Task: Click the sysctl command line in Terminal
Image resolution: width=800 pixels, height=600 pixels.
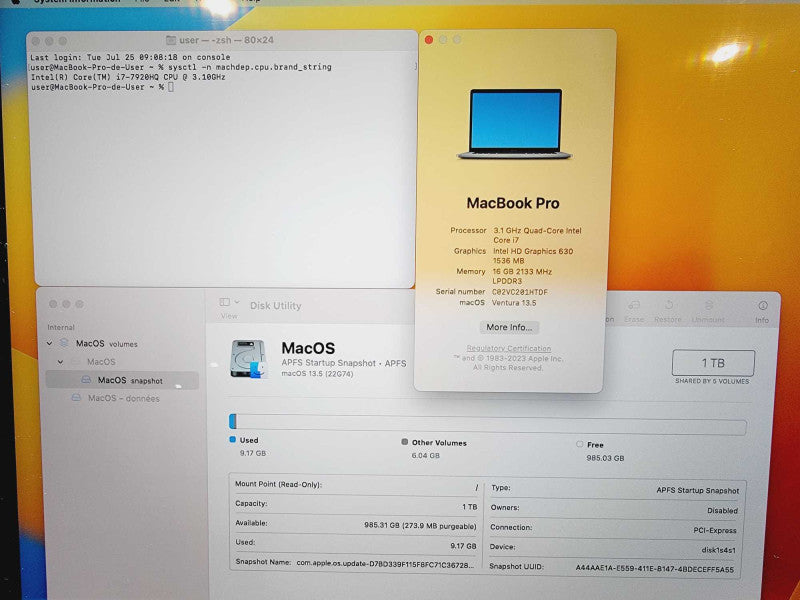Action: point(181,67)
